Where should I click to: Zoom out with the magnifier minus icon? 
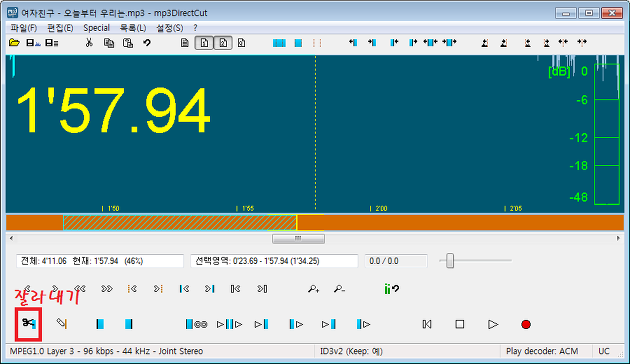(x=339, y=288)
